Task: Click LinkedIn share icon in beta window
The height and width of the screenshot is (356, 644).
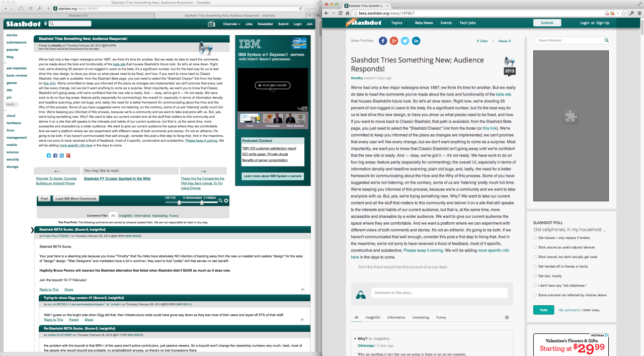Action: [x=416, y=41]
